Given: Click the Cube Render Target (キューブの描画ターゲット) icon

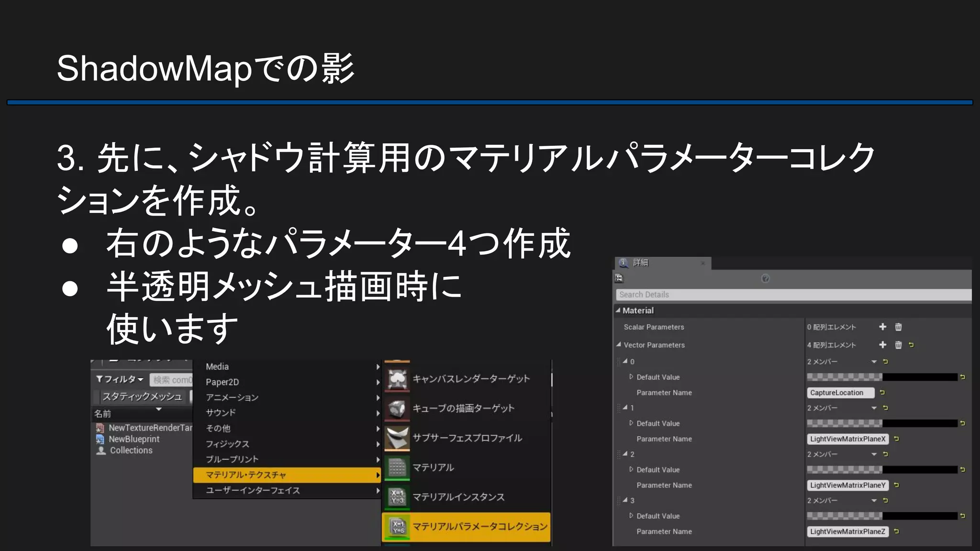Looking at the screenshot, I should pyautogui.click(x=397, y=409).
